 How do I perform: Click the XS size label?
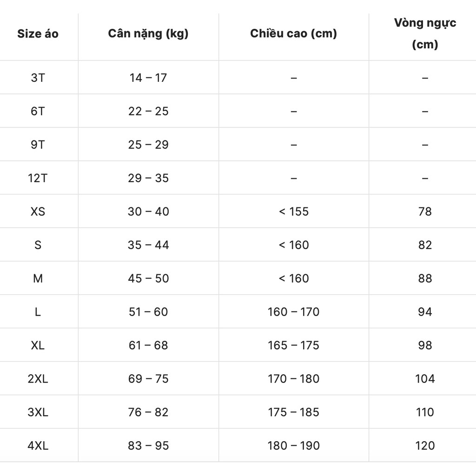pyautogui.click(x=38, y=212)
